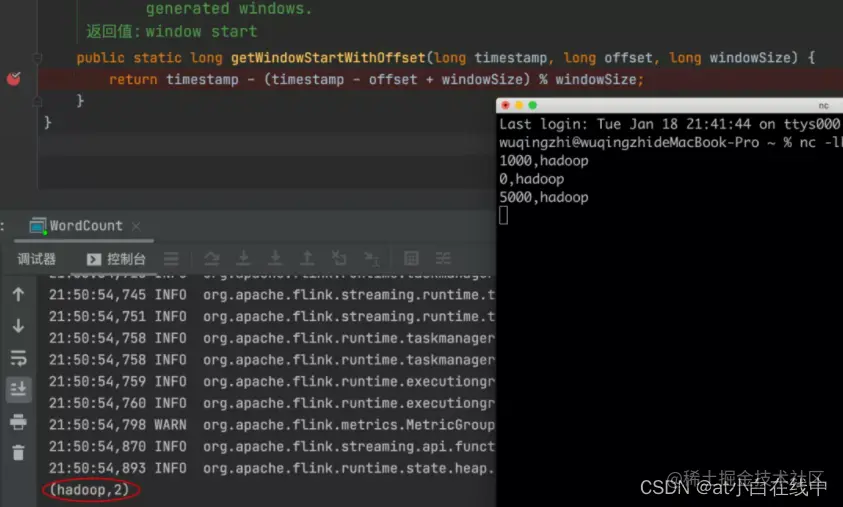Click the offset parameter in the method signature
Screen dimensions: 843x507
tap(628, 58)
